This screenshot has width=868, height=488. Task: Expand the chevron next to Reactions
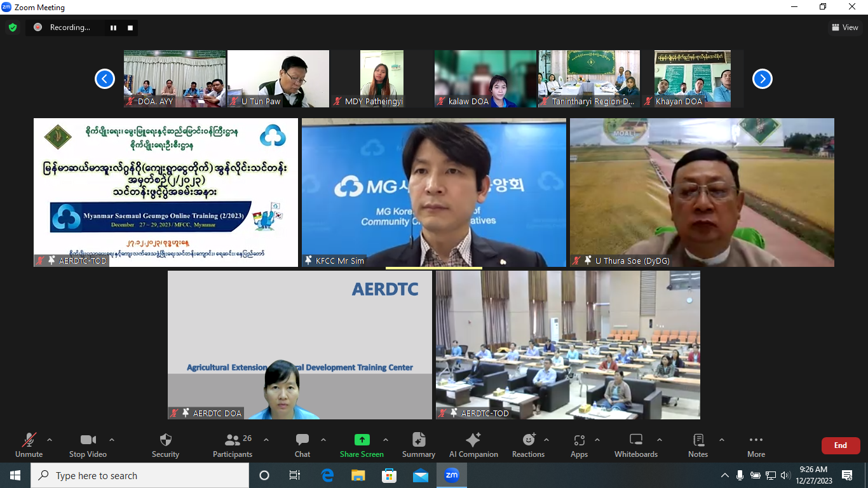(x=546, y=440)
